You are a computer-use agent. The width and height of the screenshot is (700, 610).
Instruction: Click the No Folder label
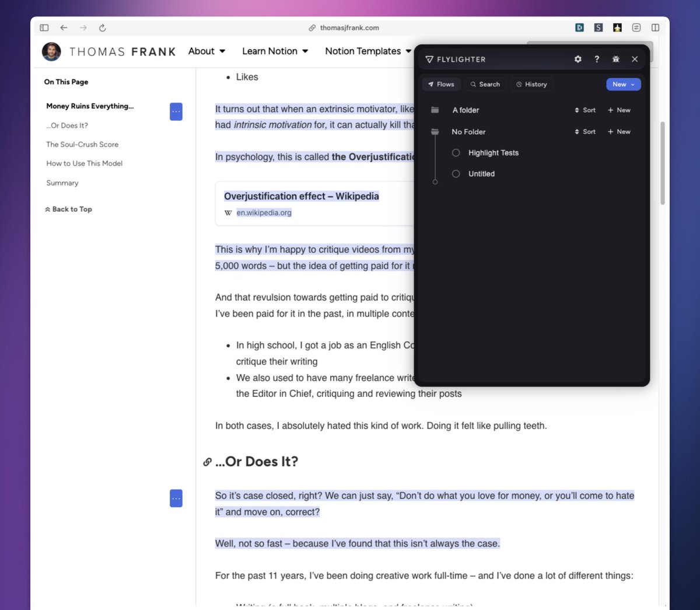pos(468,132)
